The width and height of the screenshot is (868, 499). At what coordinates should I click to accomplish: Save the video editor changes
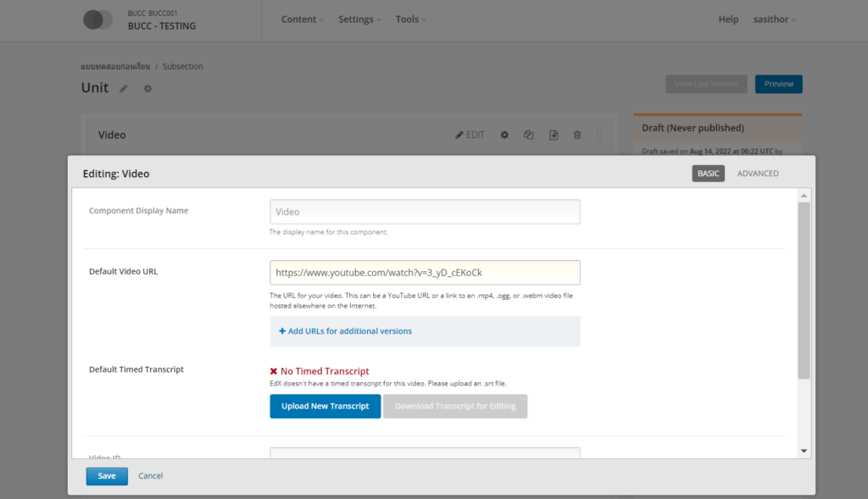pyautogui.click(x=107, y=476)
